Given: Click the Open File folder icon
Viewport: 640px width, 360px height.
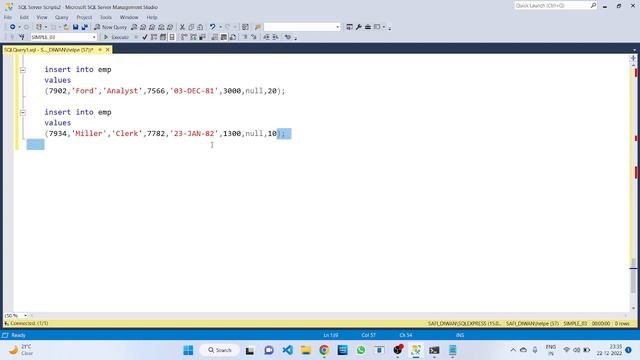Looking at the screenshot, I should [66, 27].
